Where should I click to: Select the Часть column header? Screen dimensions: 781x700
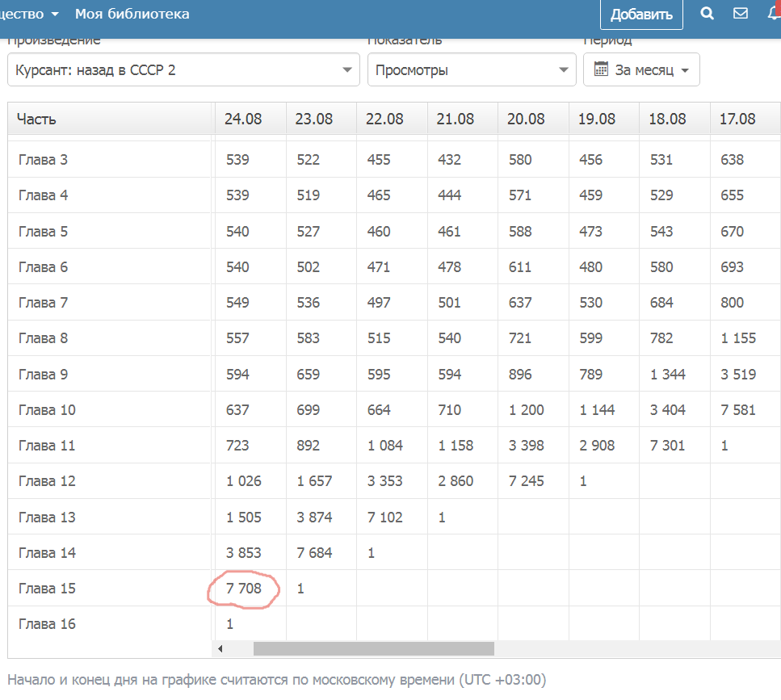coord(37,119)
